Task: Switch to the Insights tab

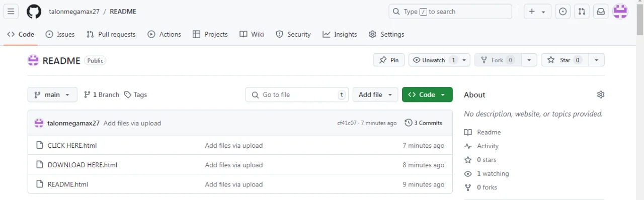Action: click(x=340, y=34)
